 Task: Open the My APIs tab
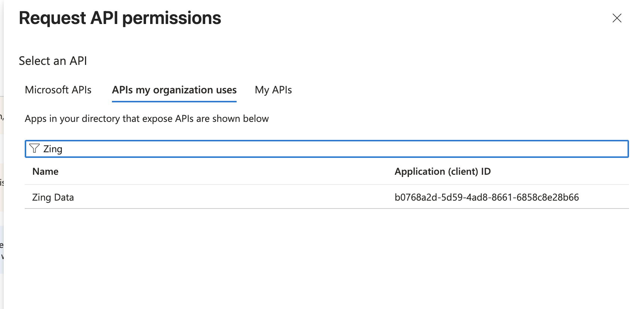(273, 90)
